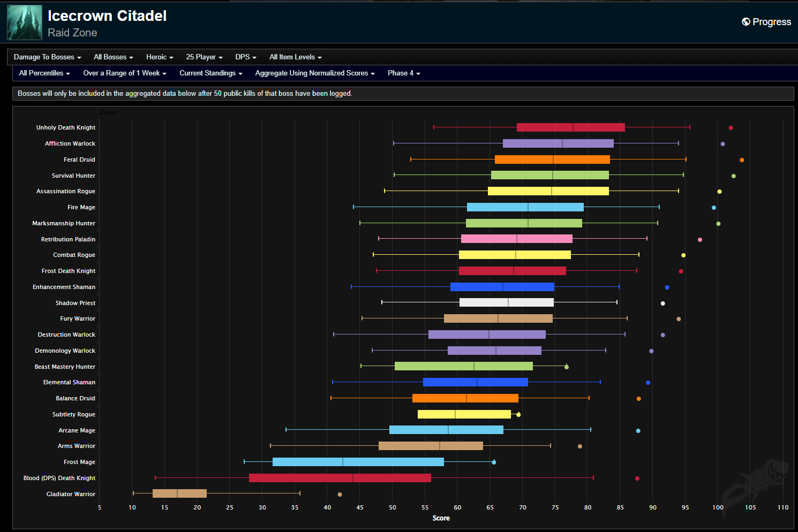Click the Shadow Priest white bar
Image resolution: width=798 pixels, height=532 pixels.
coord(507,302)
